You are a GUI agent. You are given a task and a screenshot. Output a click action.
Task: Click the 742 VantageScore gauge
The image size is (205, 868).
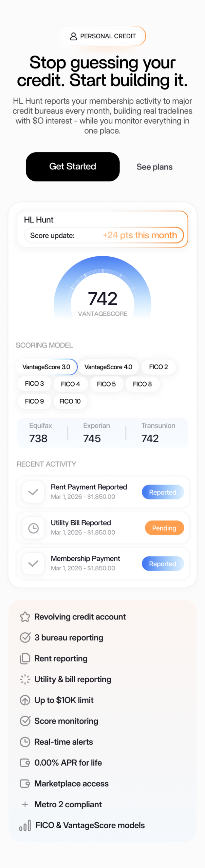[x=102, y=298]
